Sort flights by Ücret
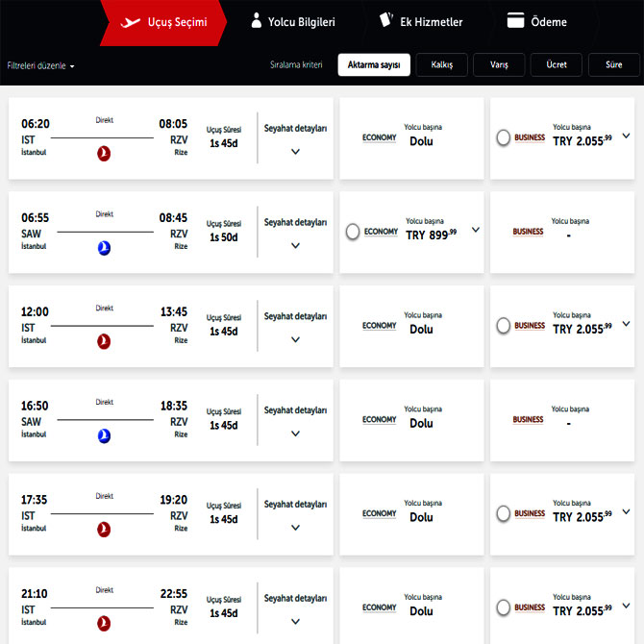644x644 pixels. [557, 65]
